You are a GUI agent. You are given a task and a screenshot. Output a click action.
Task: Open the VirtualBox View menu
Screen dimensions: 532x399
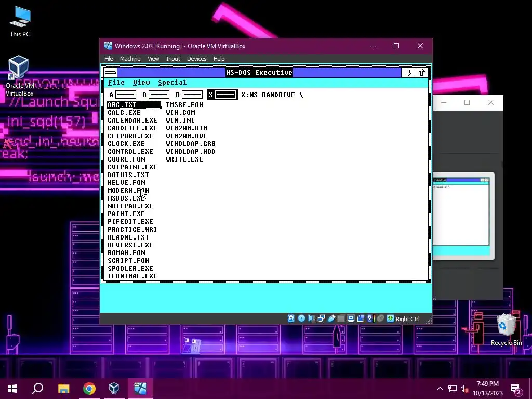coord(153,59)
